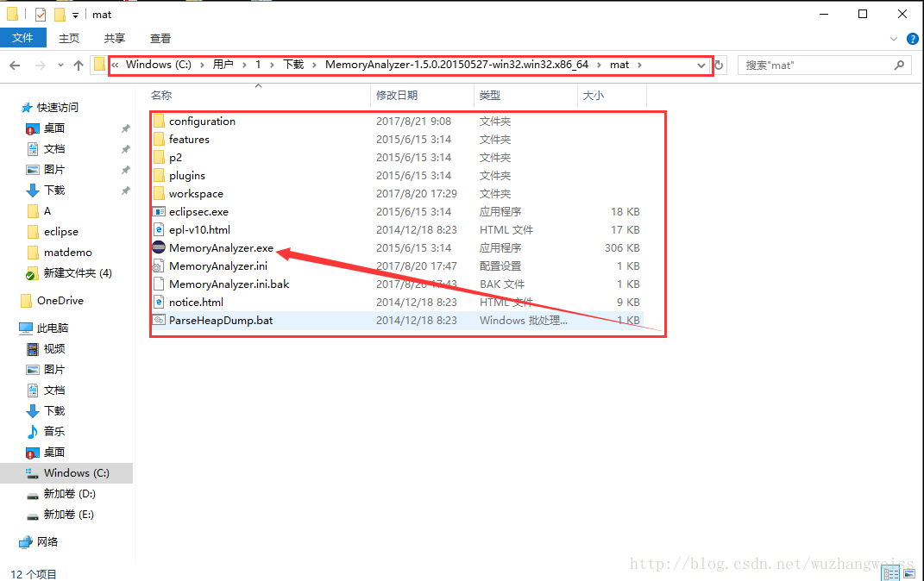Unpin 桌面 using its pin icon
Viewport: 924px width, 581px height.
point(125,128)
